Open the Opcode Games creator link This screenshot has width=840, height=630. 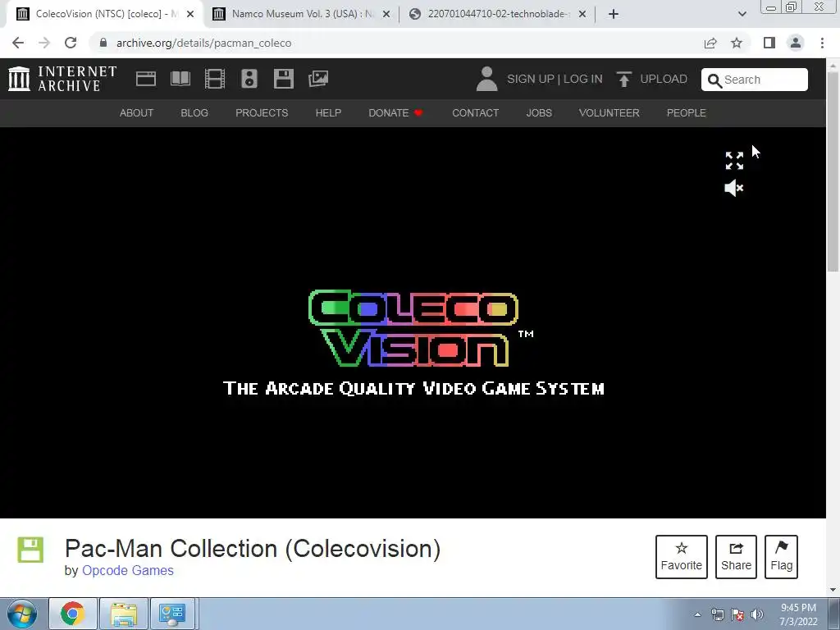tap(127, 571)
